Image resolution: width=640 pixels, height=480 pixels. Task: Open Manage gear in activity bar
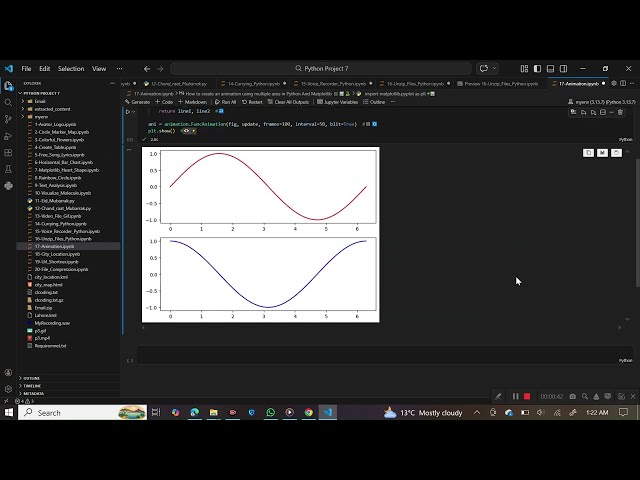(x=8, y=389)
